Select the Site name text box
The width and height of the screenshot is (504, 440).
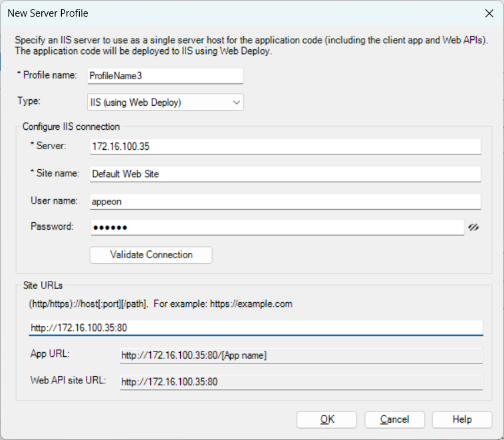[285, 174]
